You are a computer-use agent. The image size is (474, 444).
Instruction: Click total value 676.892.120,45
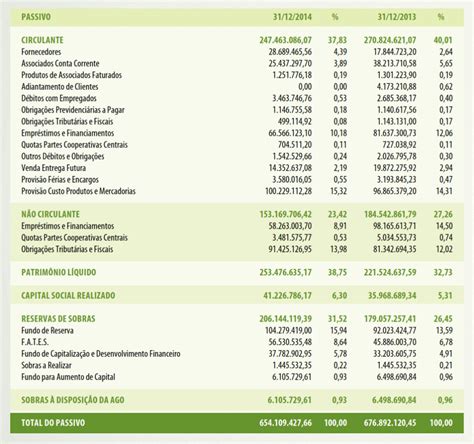pos(390,423)
